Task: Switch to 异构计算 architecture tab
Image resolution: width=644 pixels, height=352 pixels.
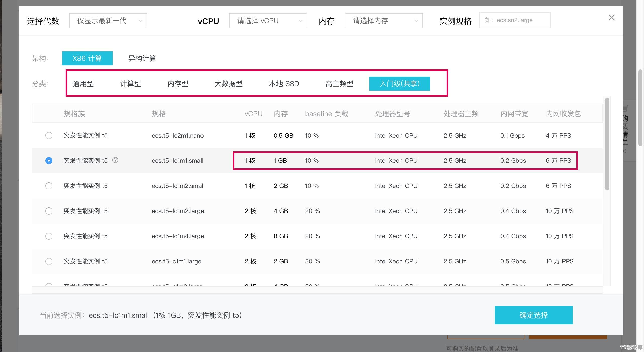Action: point(142,58)
